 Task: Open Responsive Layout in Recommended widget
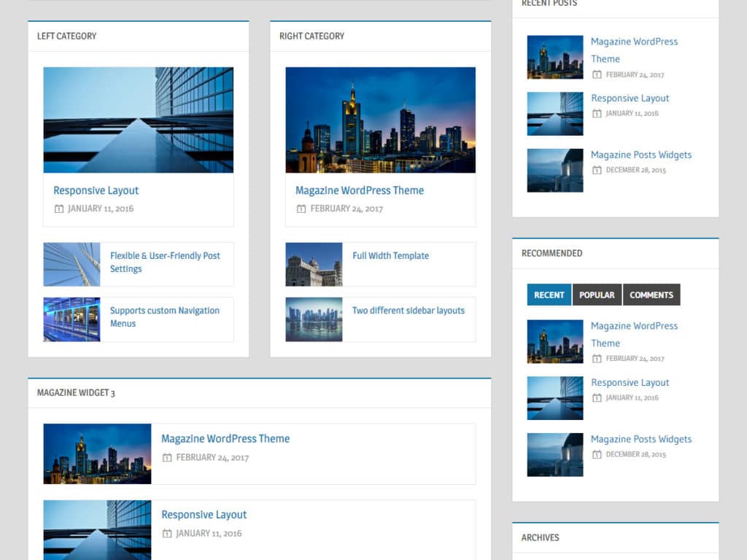pyautogui.click(x=630, y=382)
